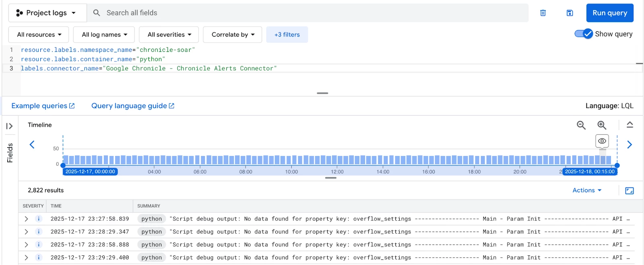Click timeline tick label 08:00
This screenshot has height=265, width=644.
tap(246, 172)
